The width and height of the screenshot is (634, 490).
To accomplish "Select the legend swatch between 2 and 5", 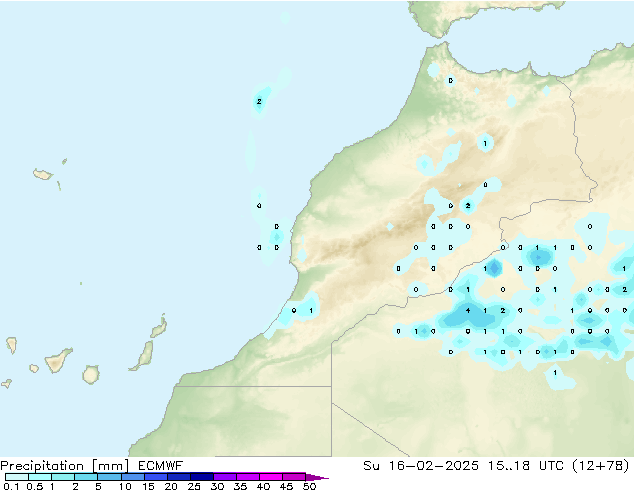I will pos(86,477).
